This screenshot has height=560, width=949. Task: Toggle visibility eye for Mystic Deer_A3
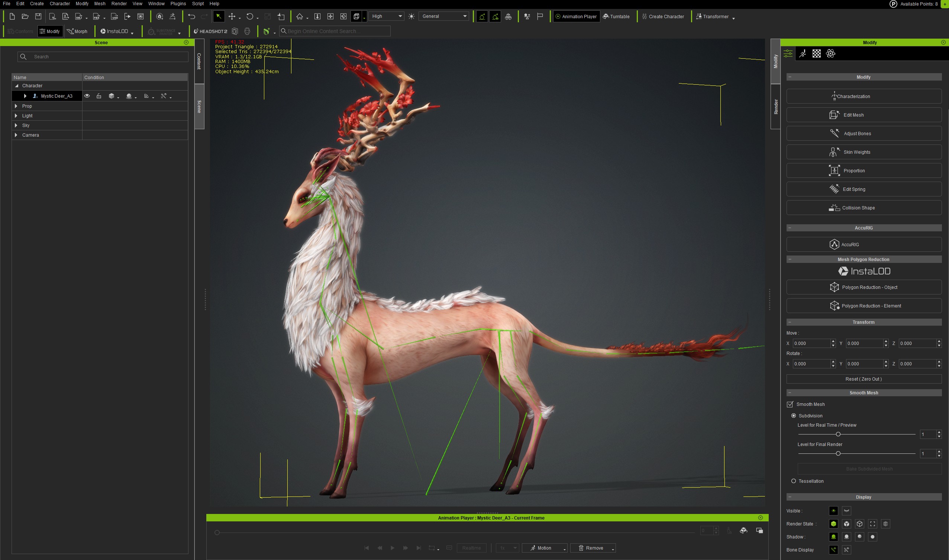[87, 96]
